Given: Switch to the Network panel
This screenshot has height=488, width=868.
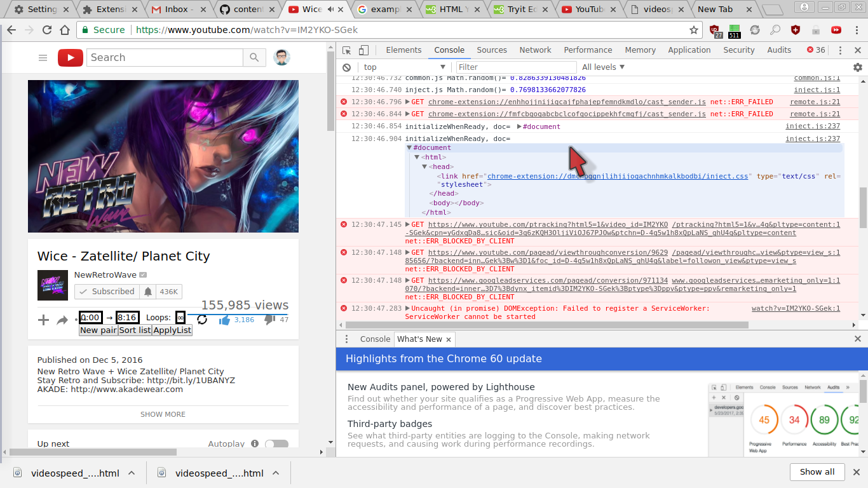Looking at the screenshot, I should [534, 50].
